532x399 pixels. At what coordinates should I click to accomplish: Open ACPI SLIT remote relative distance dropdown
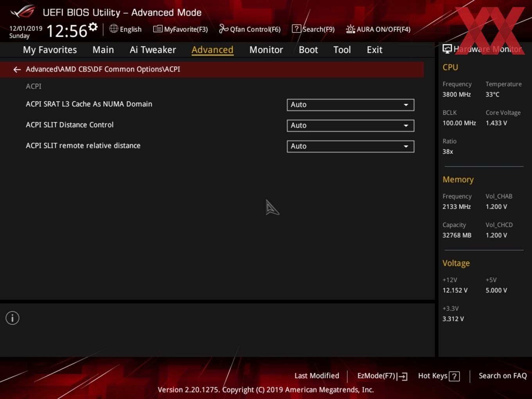click(350, 146)
